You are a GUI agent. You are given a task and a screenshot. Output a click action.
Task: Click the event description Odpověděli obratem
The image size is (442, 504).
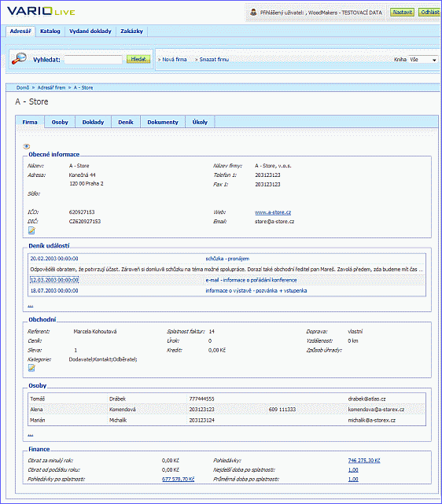(227, 270)
